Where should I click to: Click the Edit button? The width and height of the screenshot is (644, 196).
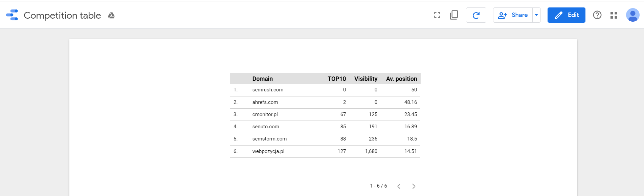566,15
